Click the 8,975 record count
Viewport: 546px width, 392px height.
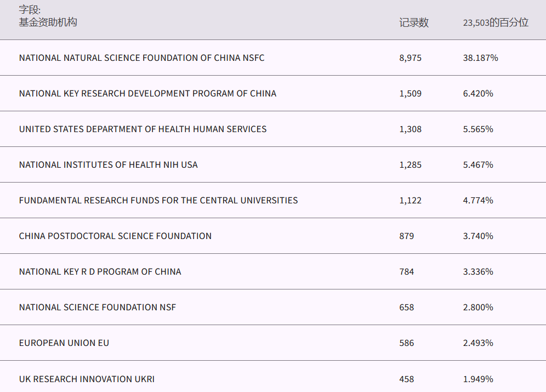pyautogui.click(x=411, y=58)
